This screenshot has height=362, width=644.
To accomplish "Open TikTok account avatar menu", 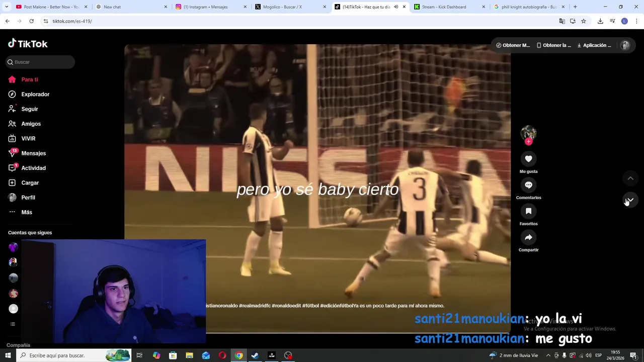I will point(625,45).
